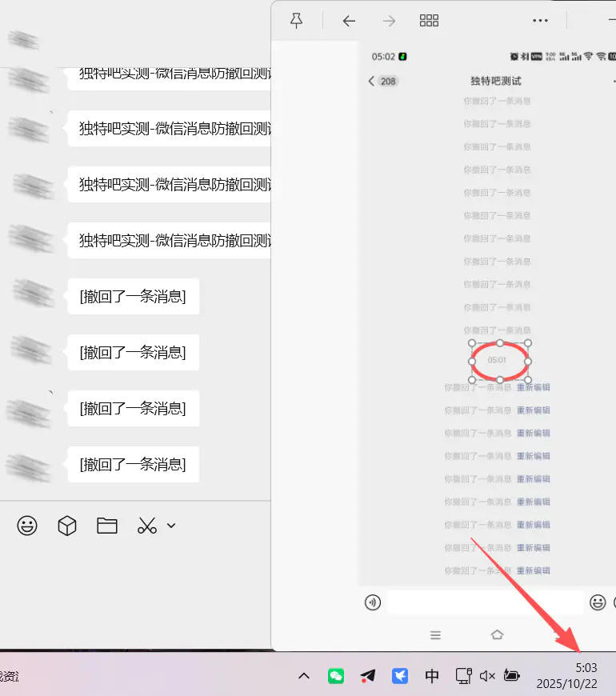
Task: Tap the phone's recent-apps menu navigation button
Action: click(x=435, y=635)
